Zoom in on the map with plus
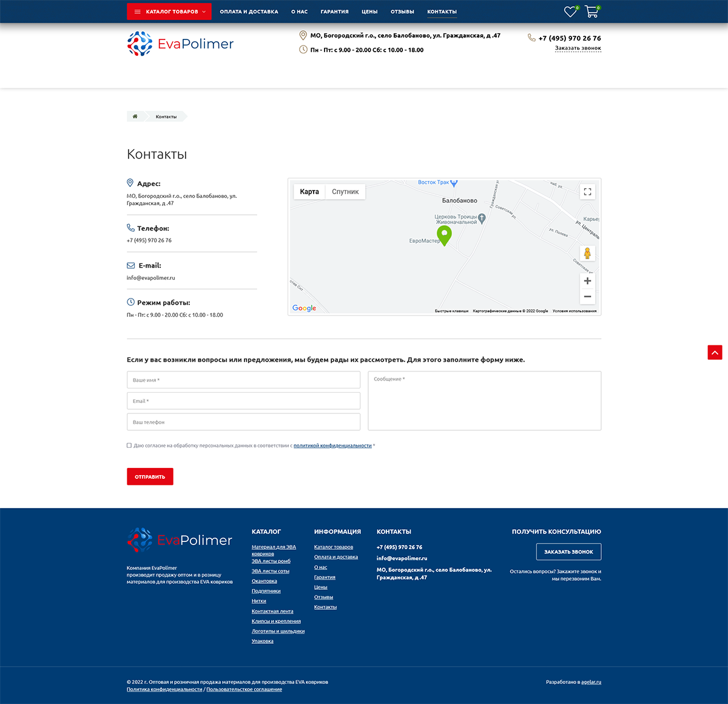This screenshot has height=704, width=728. [x=587, y=281]
